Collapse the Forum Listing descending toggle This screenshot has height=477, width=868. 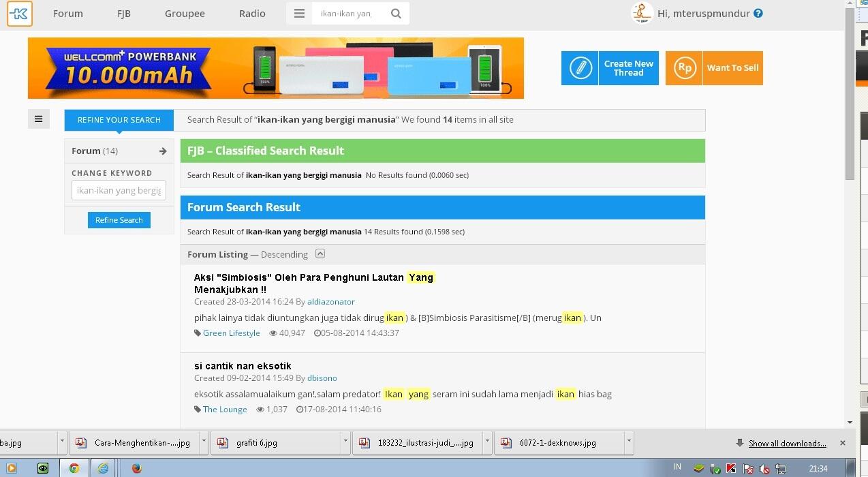coord(320,253)
